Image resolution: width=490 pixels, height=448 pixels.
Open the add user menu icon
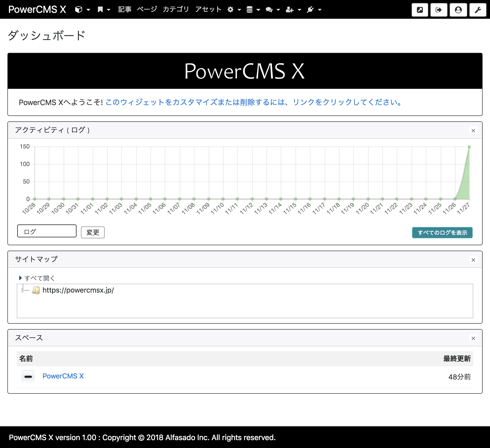tap(293, 10)
